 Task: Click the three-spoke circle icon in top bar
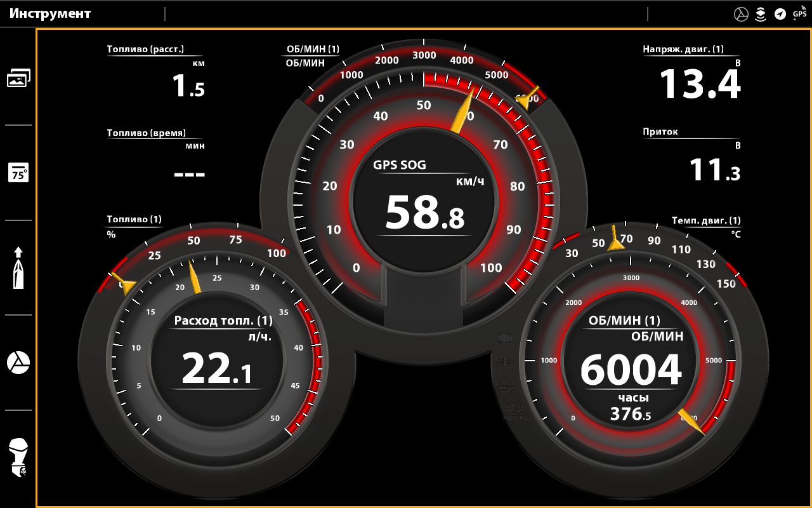[x=741, y=14]
